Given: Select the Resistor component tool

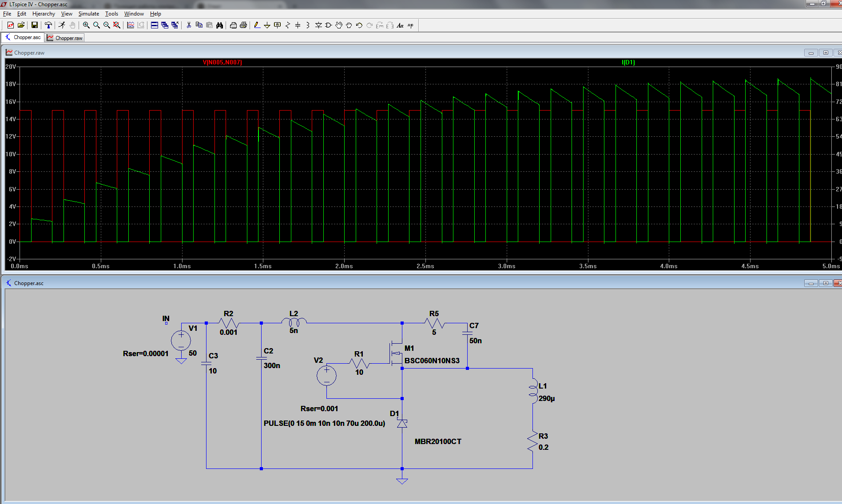Looking at the screenshot, I should point(287,25).
